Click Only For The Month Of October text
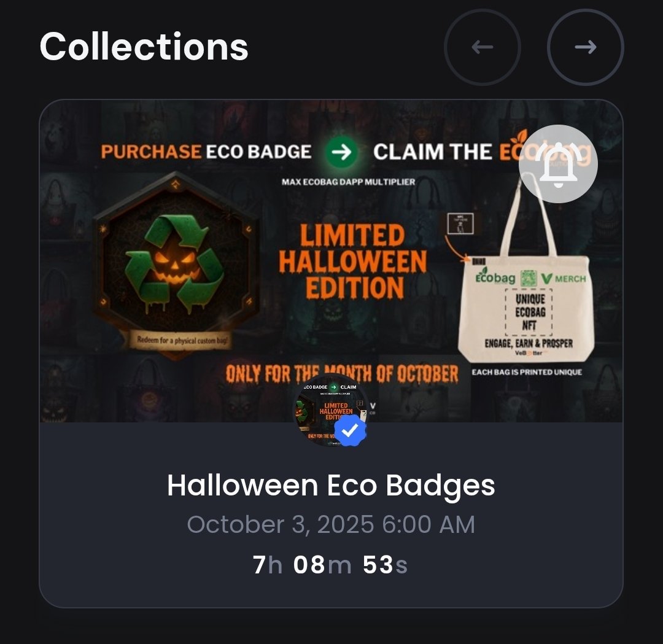The image size is (663, 644). 341,373
